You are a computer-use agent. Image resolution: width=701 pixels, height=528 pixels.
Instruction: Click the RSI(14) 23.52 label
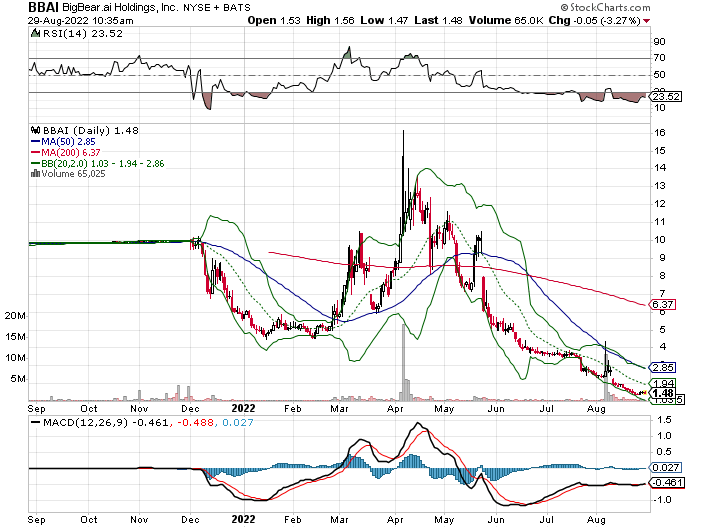coord(82,34)
